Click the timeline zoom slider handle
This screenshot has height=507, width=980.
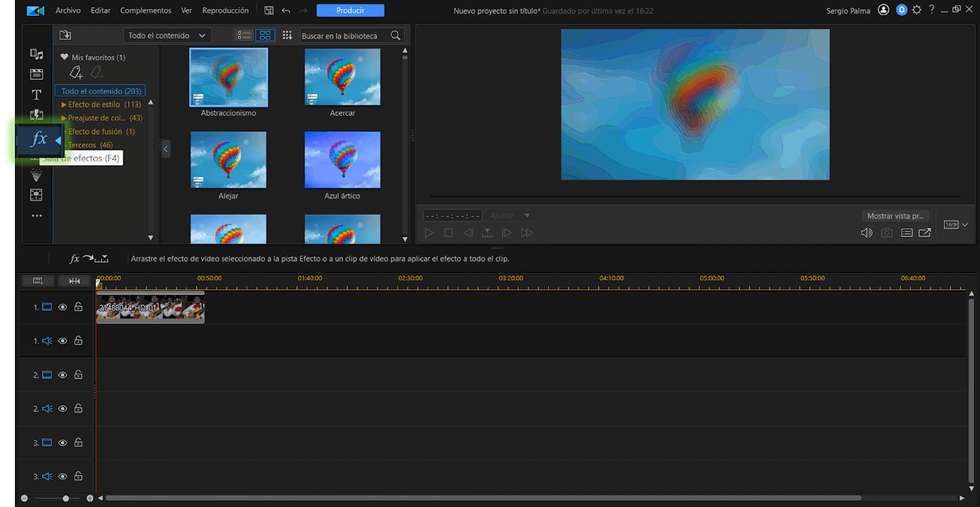click(x=65, y=499)
